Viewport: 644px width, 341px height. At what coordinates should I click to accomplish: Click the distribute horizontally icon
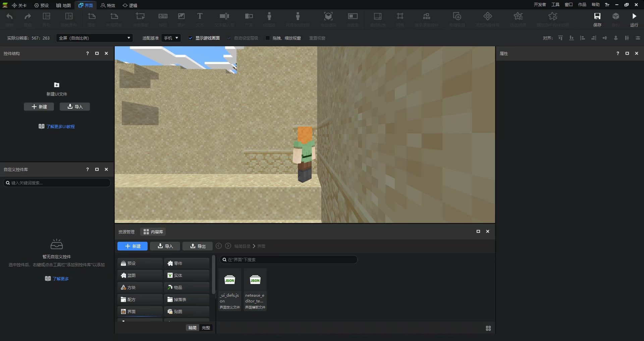coord(627,38)
